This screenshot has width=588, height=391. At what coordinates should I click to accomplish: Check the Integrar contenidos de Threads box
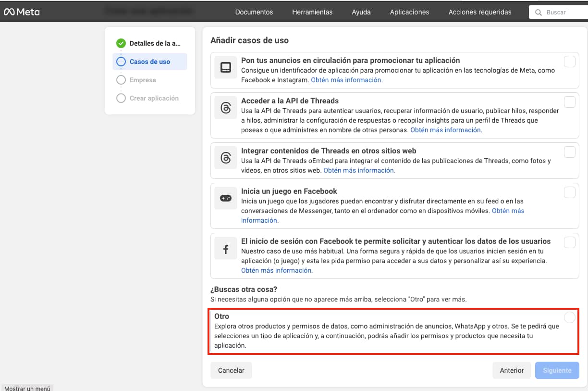click(569, 152)
